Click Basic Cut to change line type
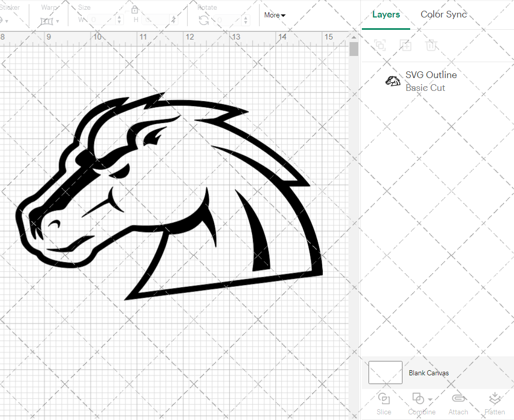The image size is (514, 420). coord(426,88)
